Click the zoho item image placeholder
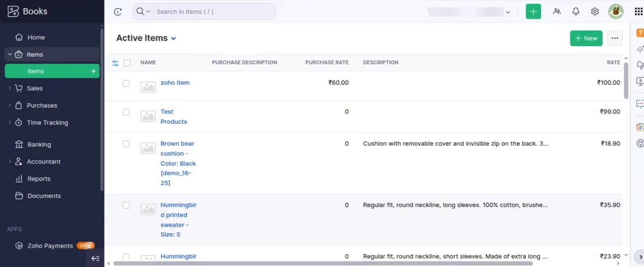644x267 pixels. (x=148, y=87)
